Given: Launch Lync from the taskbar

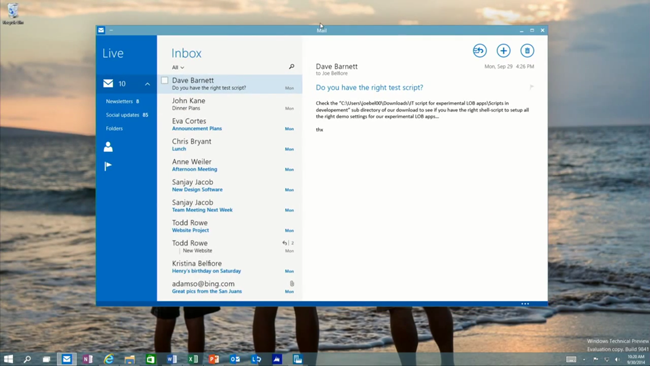Looking at the screenshot, I should (256, 359).
